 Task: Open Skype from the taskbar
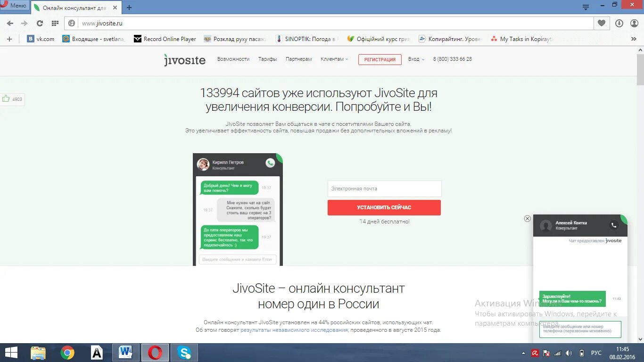pyautogui.click(x=184, y=353)
